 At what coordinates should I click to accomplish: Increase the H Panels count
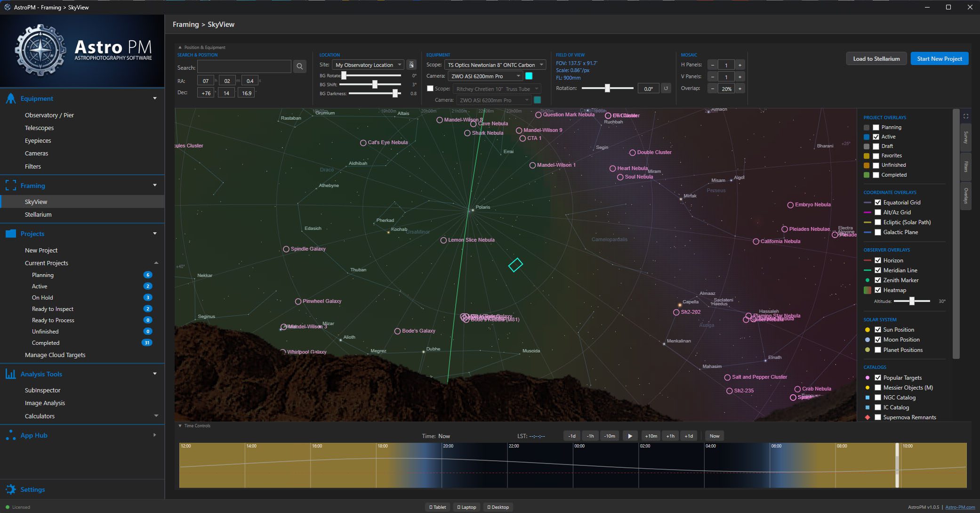[740, 65]
